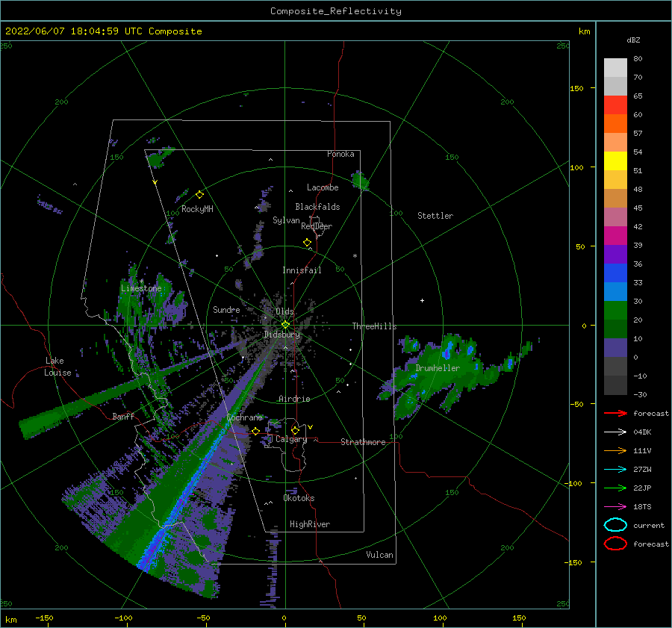The image size is (672, 628).
Task: Click the Composite_Reflectivity title text
Action: pos(335,11)
